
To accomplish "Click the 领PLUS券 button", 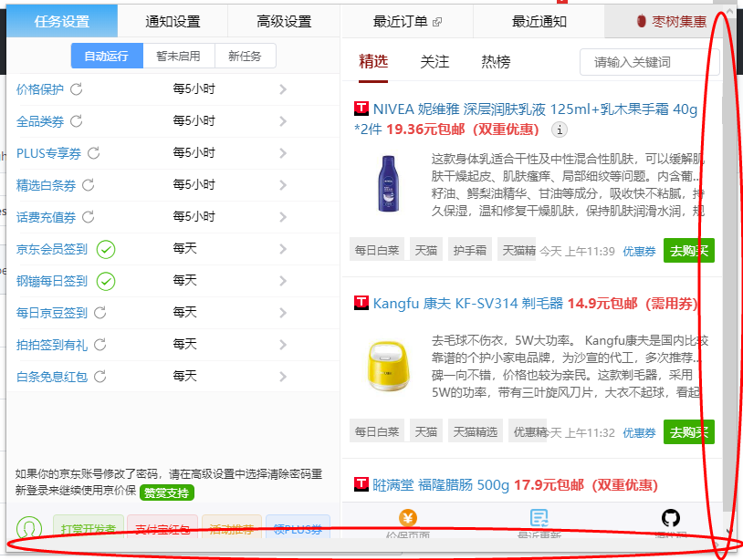I will tap(298, 528).
